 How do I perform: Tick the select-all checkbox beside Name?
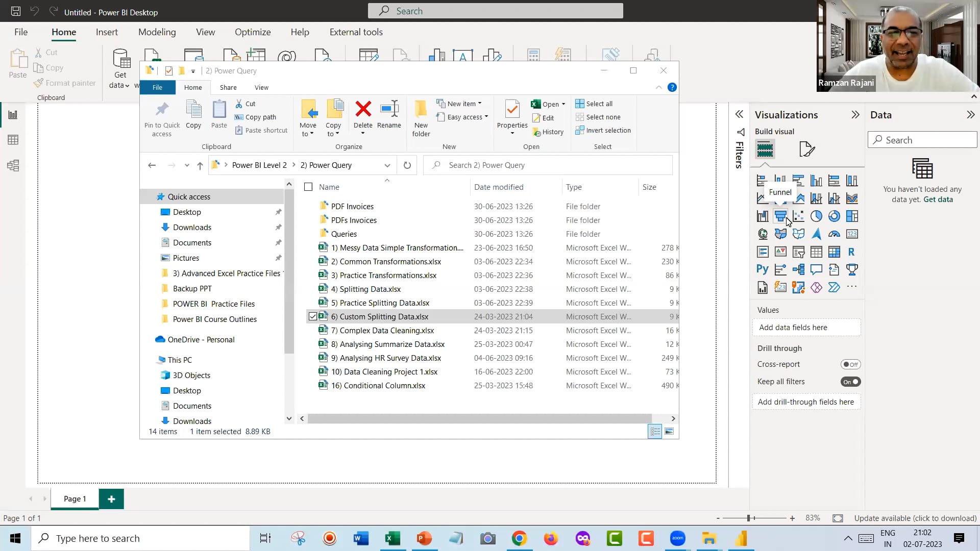pos(308,187)
